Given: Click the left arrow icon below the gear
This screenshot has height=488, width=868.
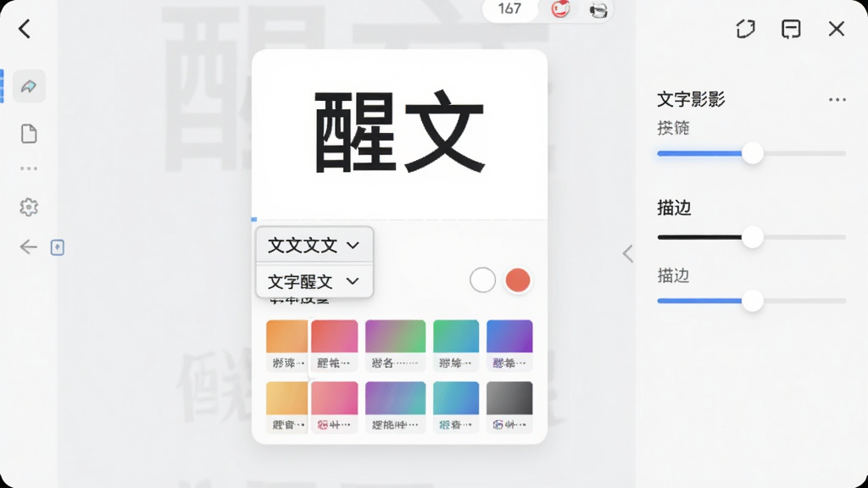Looking at the screenshot, I should [28, 247].
